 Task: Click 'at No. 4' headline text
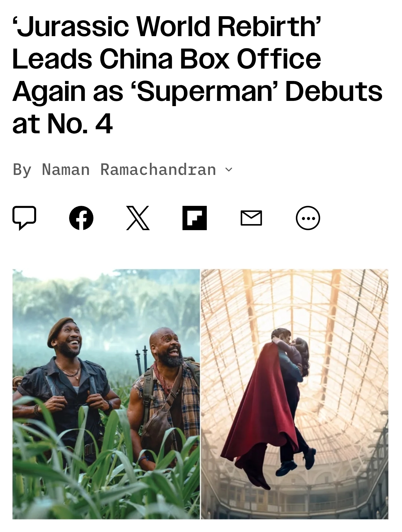point(62,124)
